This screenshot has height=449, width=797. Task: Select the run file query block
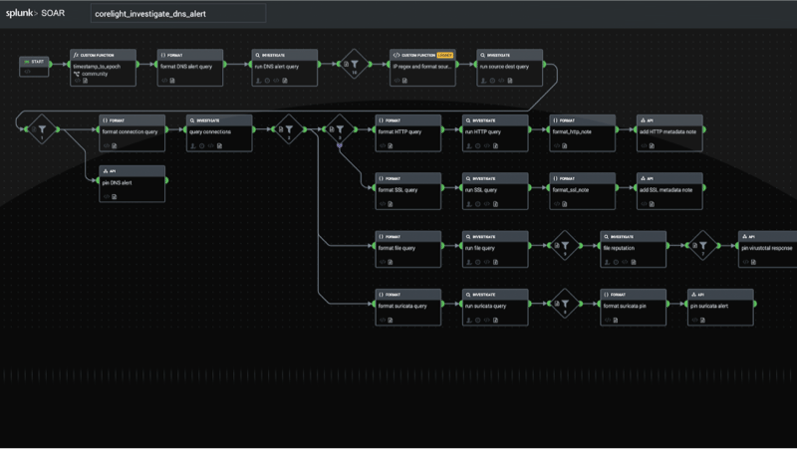tap(495, 249)
